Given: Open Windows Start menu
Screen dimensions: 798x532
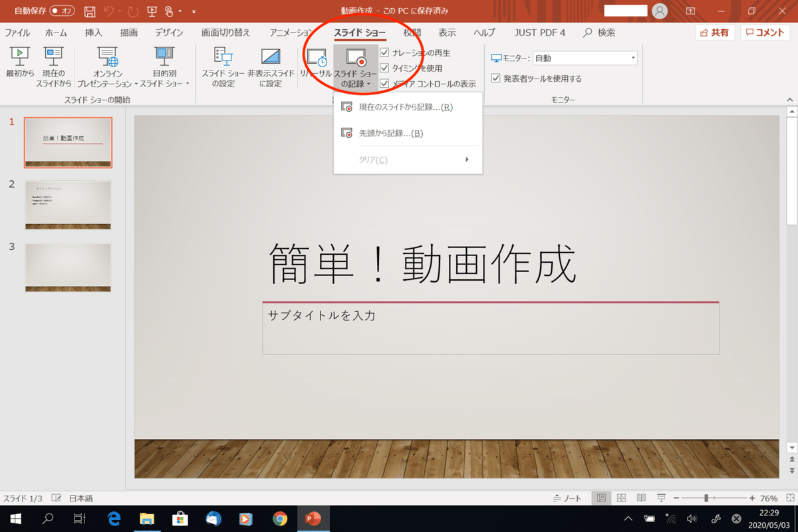Looking at the screenshot, I should 16,519.
